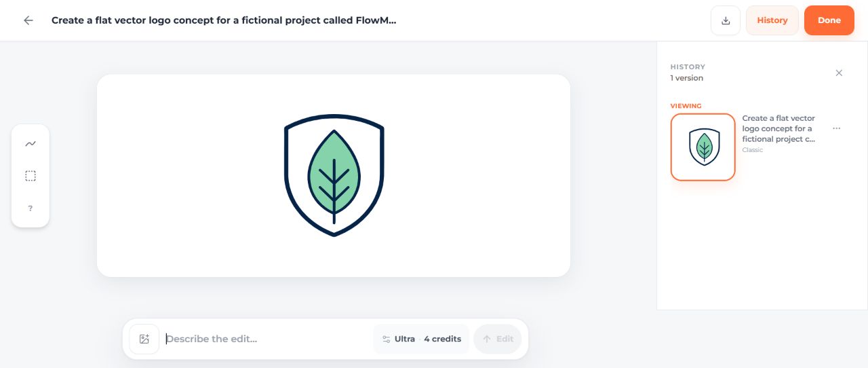Click the attach image icon
868x368 pixels.
point(144,339)
